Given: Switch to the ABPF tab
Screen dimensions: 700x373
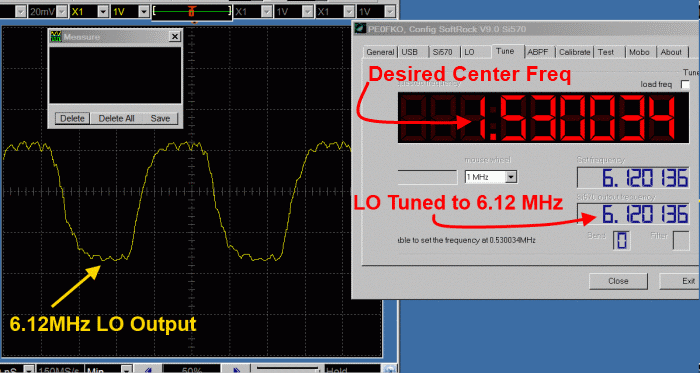Looking at the screenshot, I should pos(538,52).
